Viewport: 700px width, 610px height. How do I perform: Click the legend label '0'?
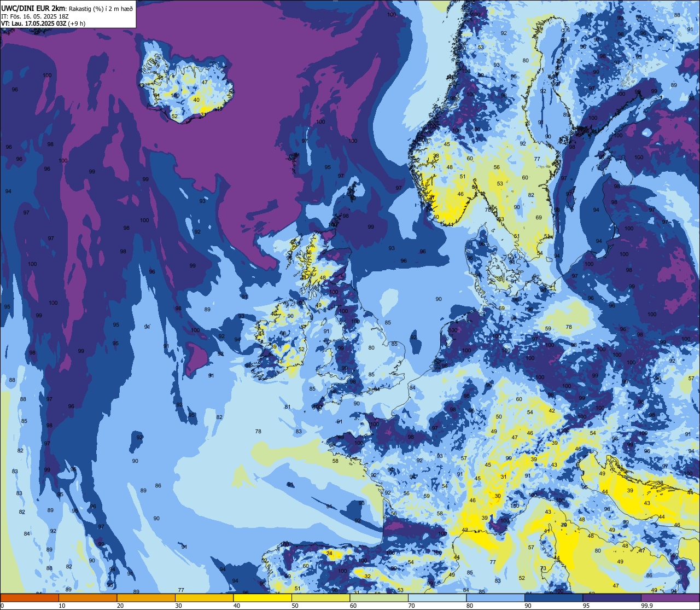click(x=3, y=606)
